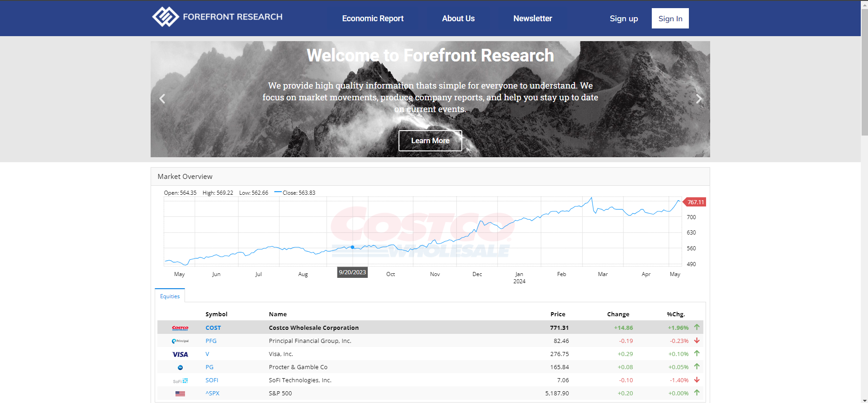Click the Open: 564.35 chart value

180,193
